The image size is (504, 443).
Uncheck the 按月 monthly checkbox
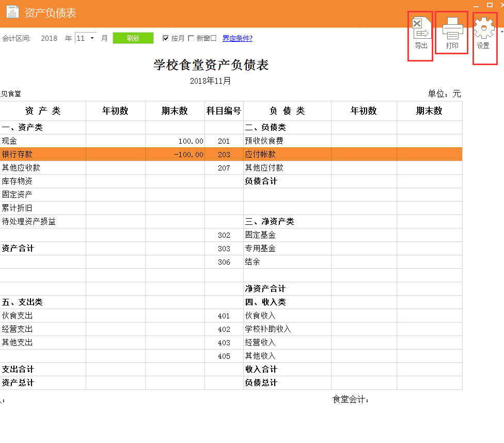pos(166,38)
